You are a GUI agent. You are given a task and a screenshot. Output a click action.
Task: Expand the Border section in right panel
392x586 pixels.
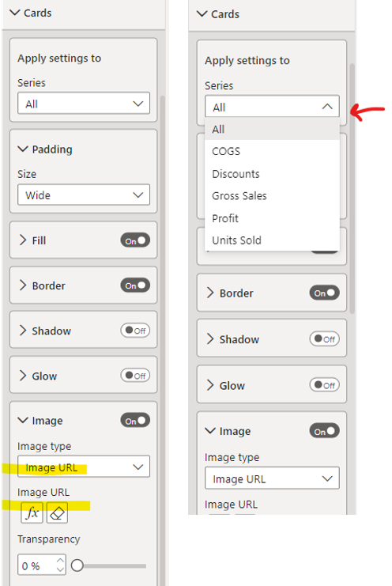[210, 293]
